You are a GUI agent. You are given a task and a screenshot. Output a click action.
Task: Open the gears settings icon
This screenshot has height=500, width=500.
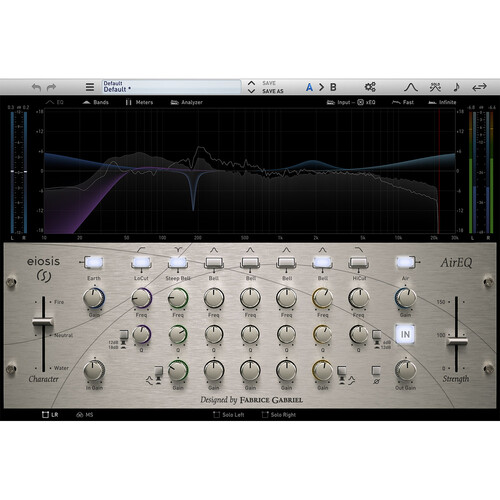pos(370,87)
